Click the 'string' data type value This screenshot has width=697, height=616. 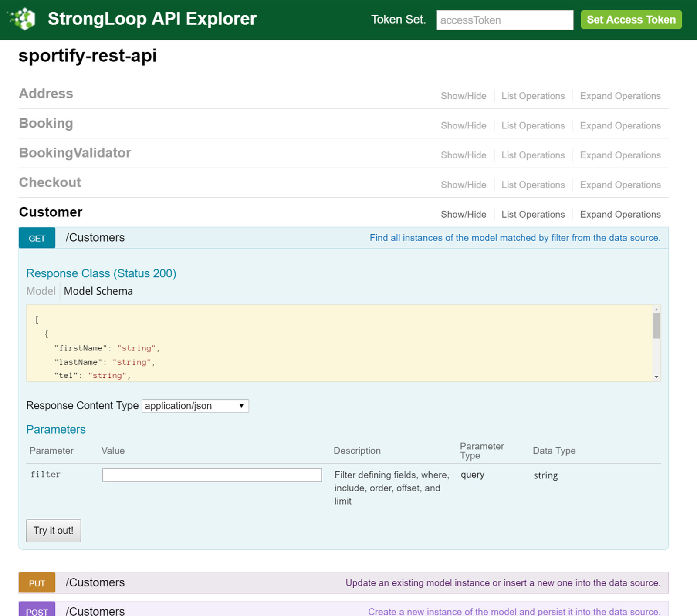coord(546,475)
